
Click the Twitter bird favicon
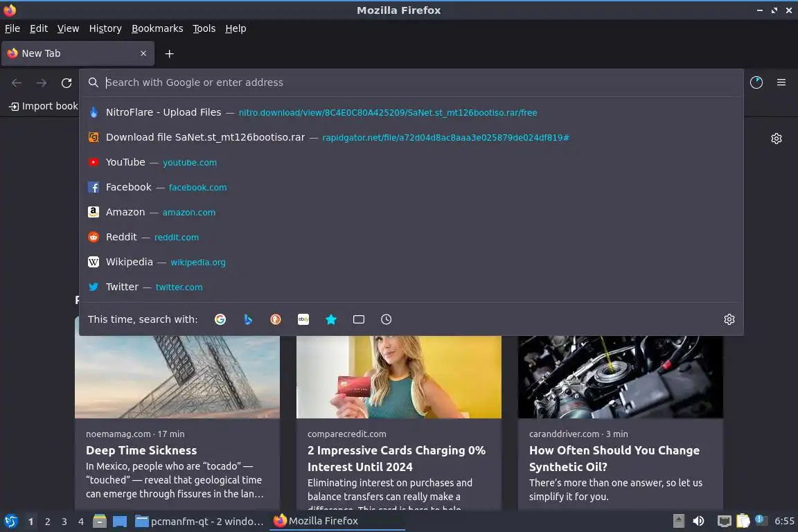[94, 287]
